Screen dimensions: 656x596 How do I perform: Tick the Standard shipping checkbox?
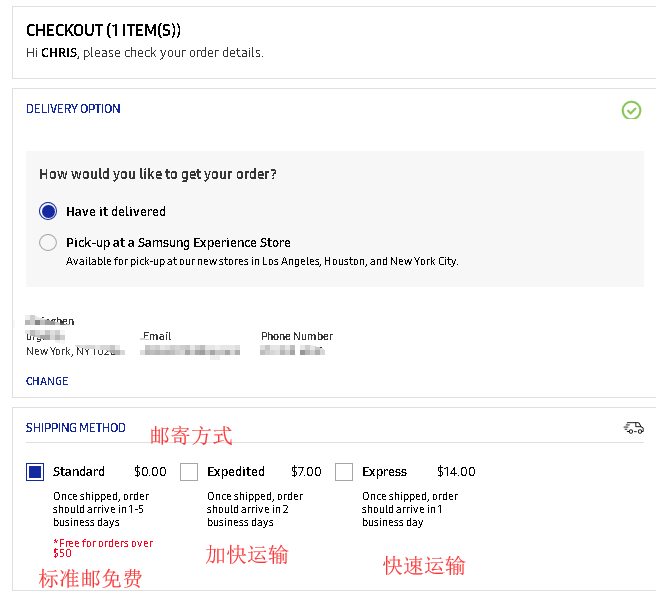point(35,472)
